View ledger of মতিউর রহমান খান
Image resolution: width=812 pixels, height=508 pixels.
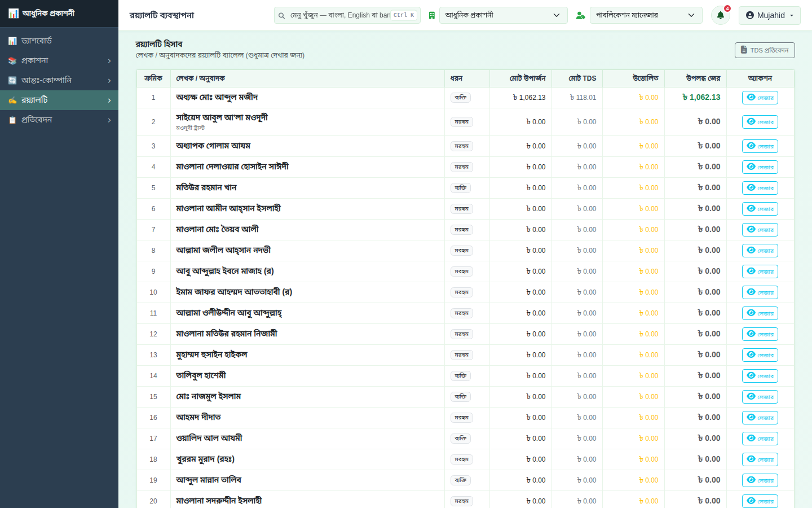click(760, 188)
